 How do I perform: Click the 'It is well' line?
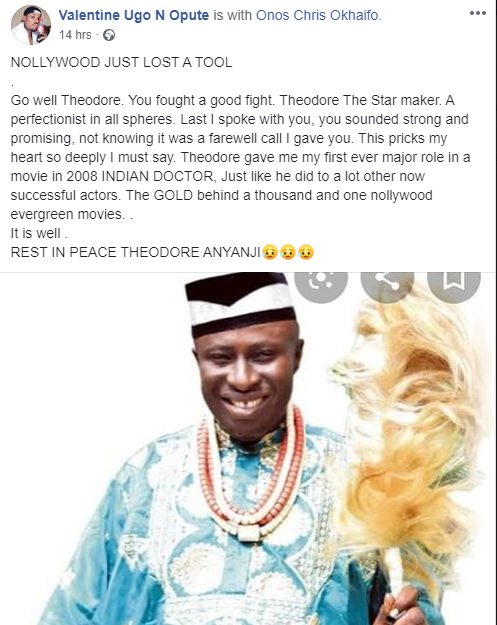point(39,233)
